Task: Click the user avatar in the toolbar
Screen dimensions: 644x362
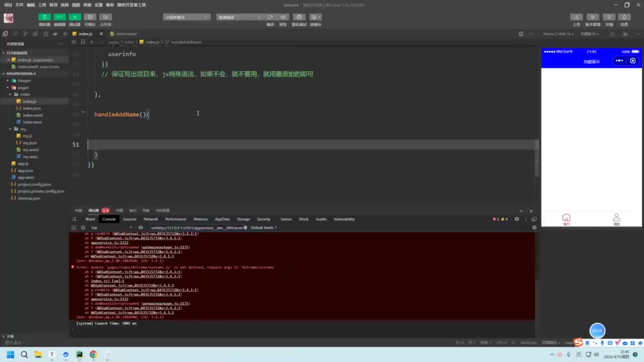Action: [x=9, y=18]
